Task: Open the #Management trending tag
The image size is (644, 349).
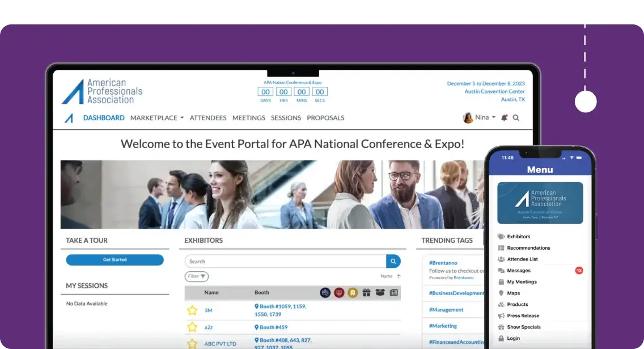Action: pyautogui.click(x=446, y=310)
